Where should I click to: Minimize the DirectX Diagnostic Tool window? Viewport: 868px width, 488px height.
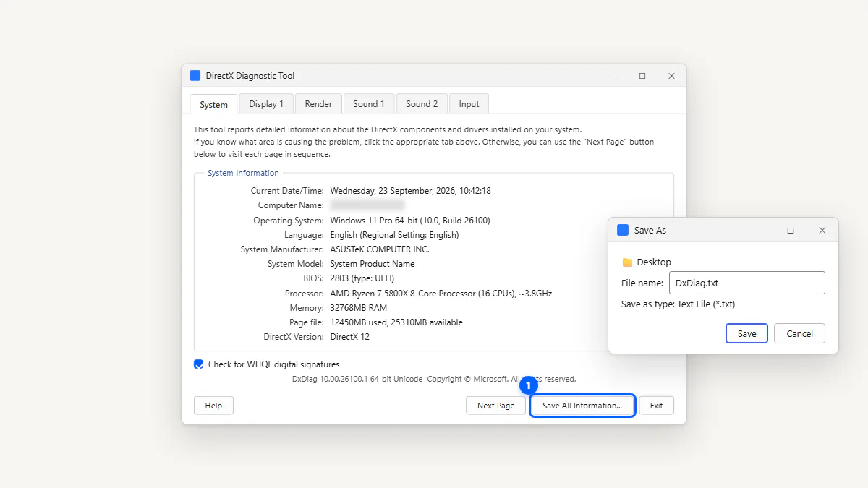tap(613, 76)
